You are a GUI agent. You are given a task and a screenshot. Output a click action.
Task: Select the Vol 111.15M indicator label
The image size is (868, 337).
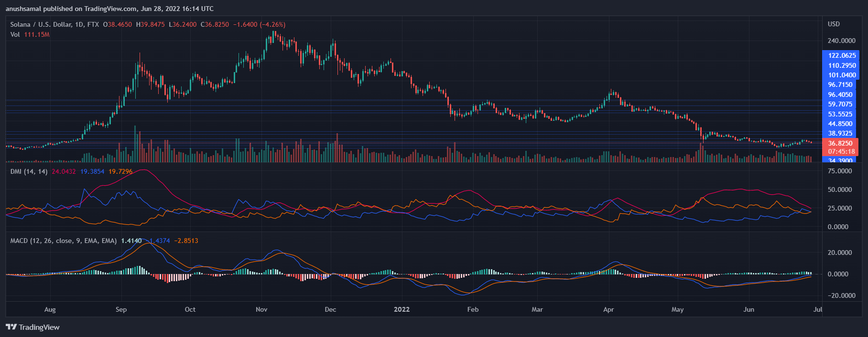(x=30, y=34)
